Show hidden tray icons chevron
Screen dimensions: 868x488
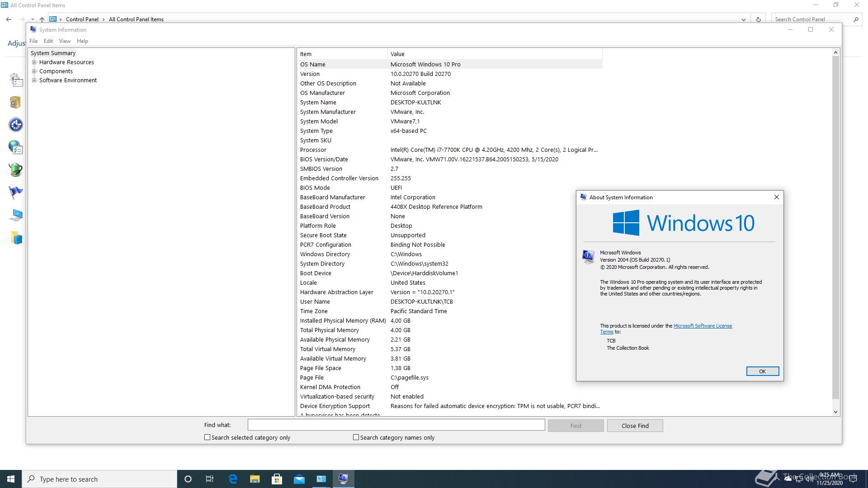778,479
